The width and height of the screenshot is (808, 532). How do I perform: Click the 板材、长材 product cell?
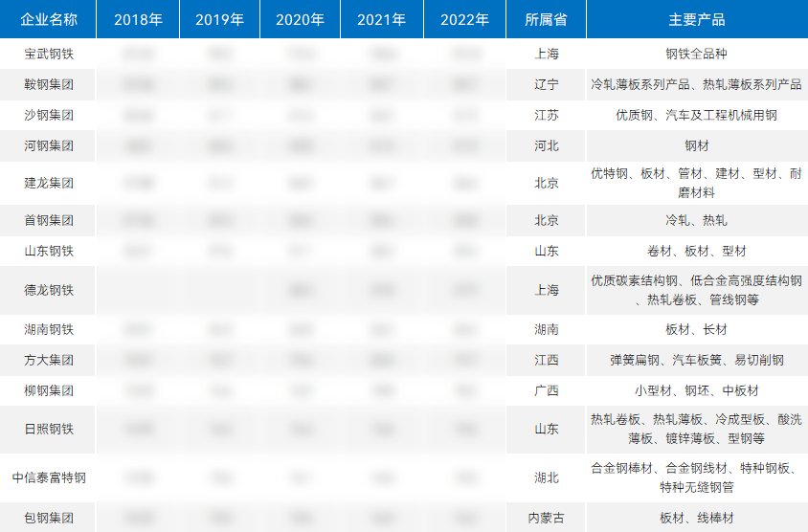697,329
